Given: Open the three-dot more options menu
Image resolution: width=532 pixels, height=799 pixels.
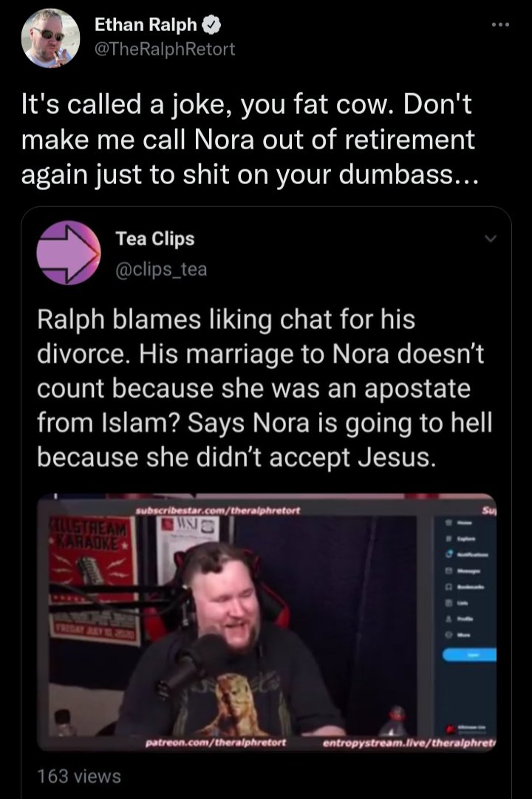Looking at the screenshot, I should (500, 24).
